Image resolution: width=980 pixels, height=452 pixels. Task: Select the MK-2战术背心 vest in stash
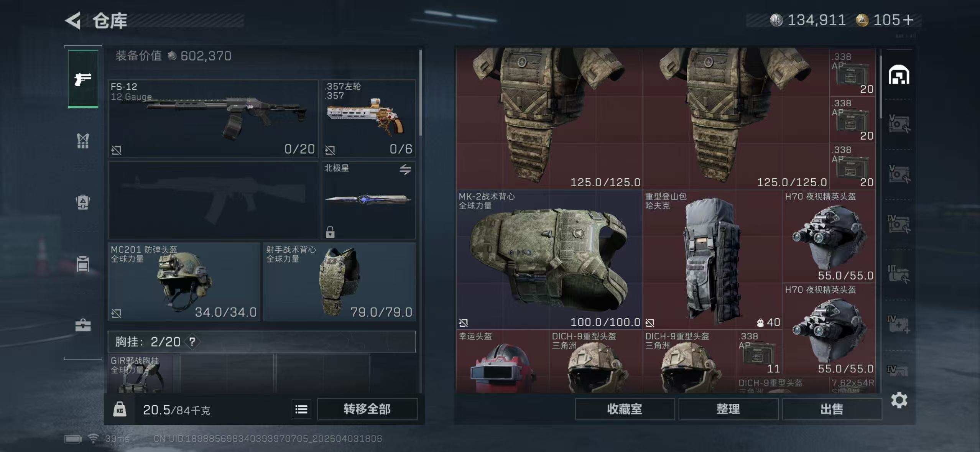[549, 260]
